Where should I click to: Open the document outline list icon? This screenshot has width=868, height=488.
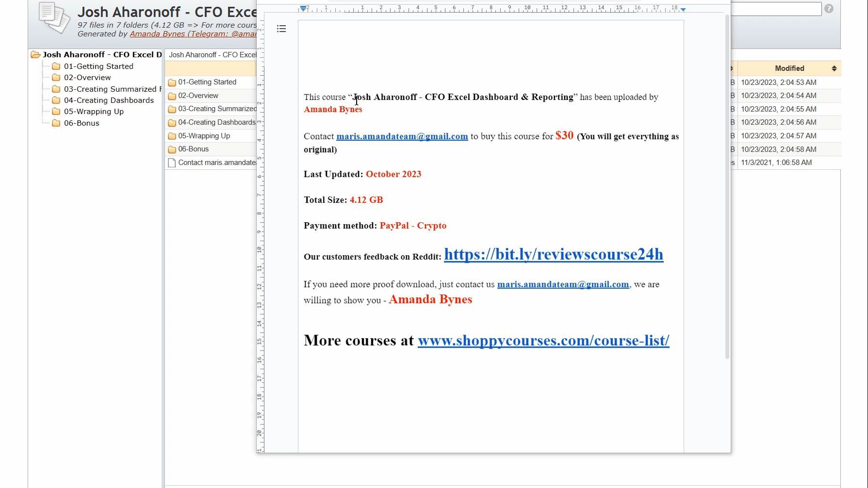pos(281,29)
